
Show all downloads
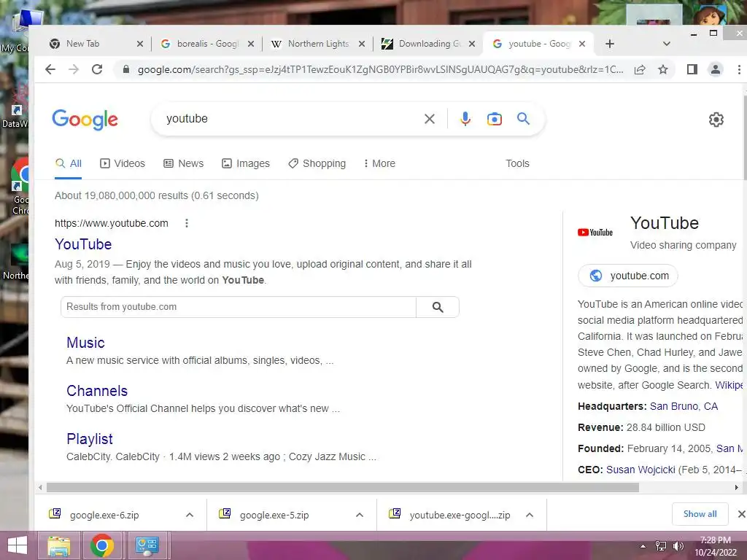coord(700,514)
